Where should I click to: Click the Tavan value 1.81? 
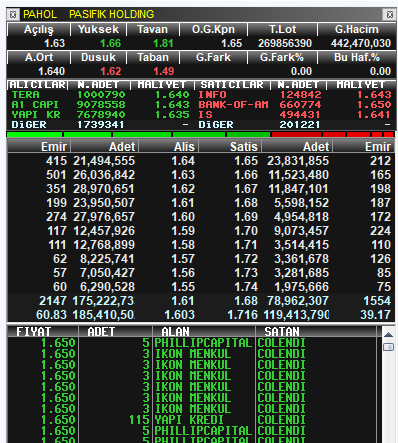click(163, 43)
